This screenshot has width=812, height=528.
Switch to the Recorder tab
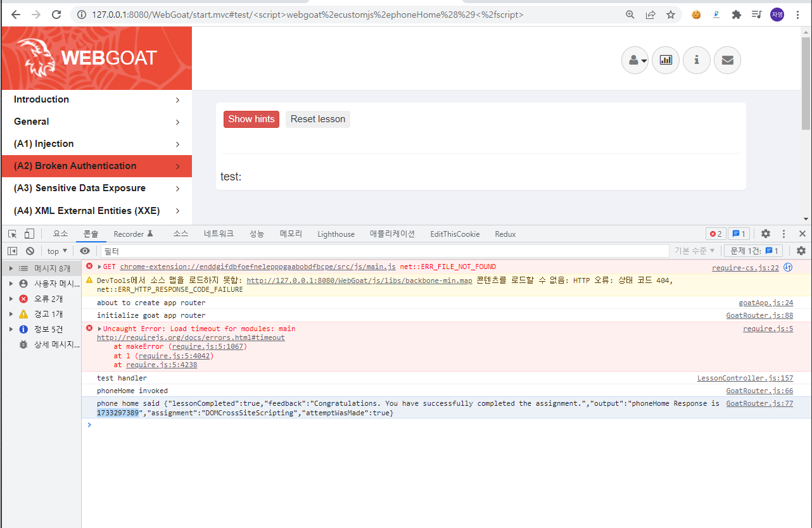click(134, 234)
